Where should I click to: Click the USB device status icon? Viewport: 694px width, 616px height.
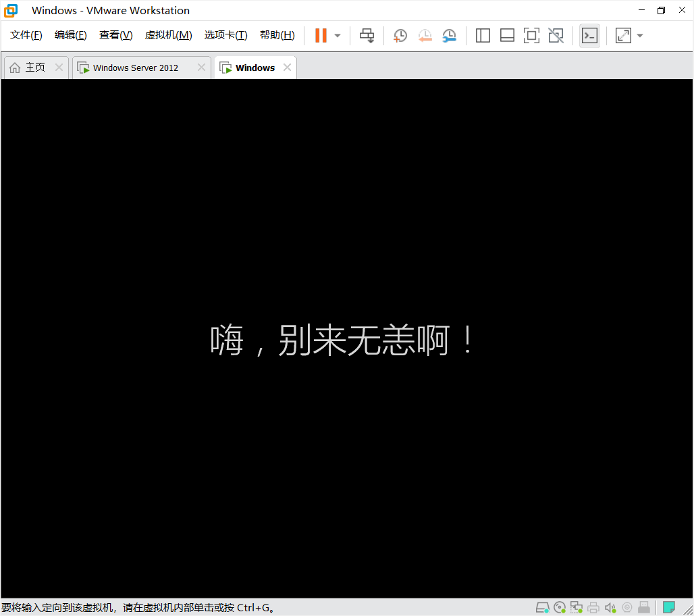(x=644, y=607)
